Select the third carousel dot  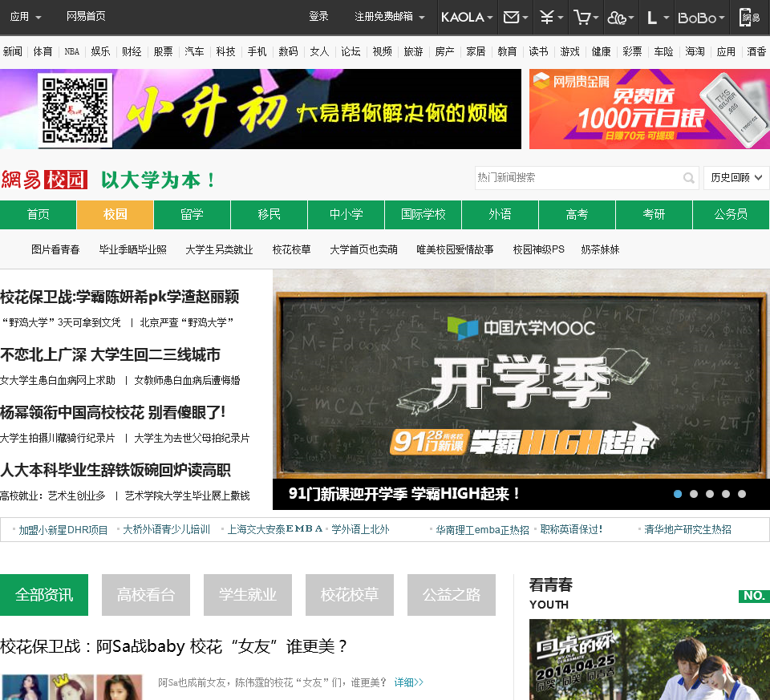click(x=710, y=494)
